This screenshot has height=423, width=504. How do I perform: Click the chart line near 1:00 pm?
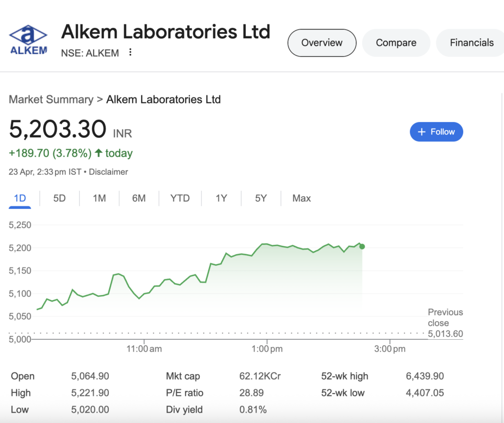tap(267, 244)
